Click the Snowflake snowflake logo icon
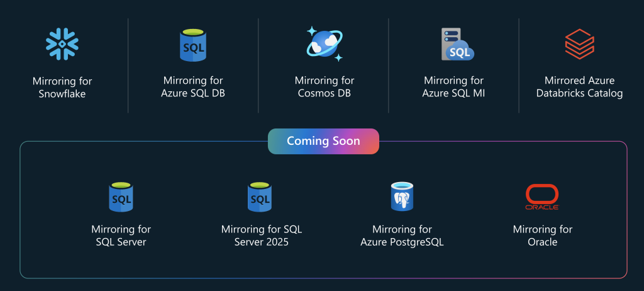 point(62,44)
